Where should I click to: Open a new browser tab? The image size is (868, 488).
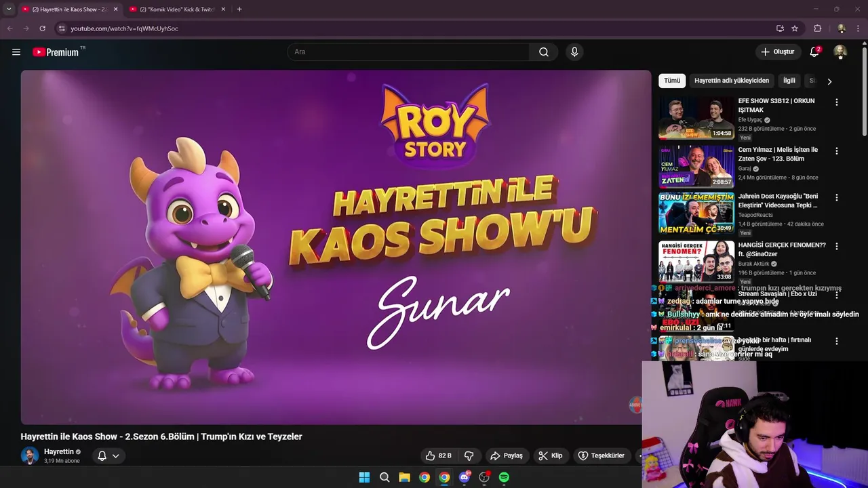coord(239,9)
